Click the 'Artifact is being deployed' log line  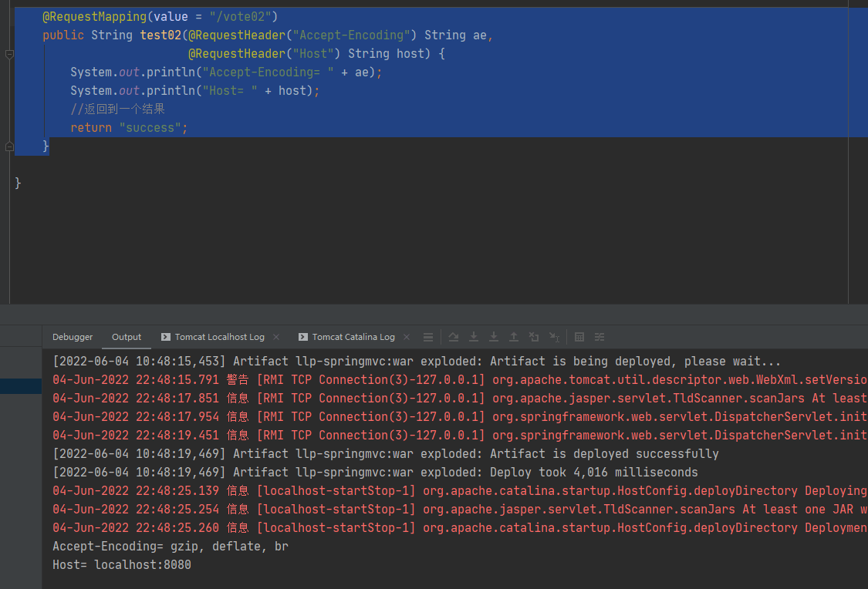(417, 361)
